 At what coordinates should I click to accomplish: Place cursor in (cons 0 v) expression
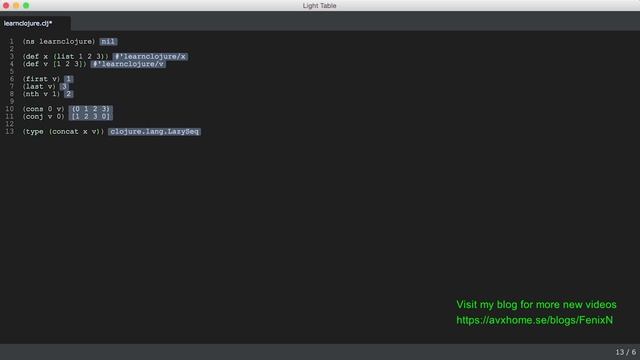click(44, 109)
